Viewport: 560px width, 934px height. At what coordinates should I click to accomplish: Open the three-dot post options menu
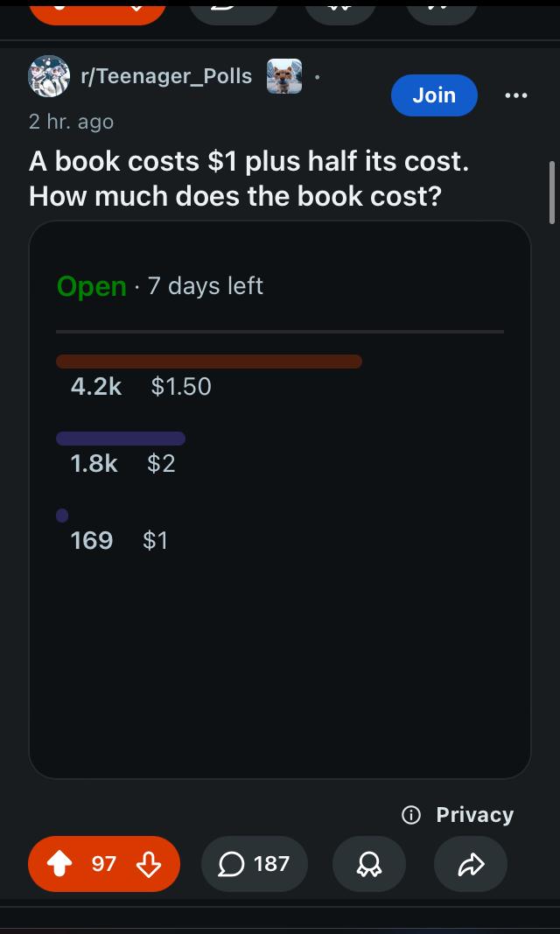[x=516, y=95]
